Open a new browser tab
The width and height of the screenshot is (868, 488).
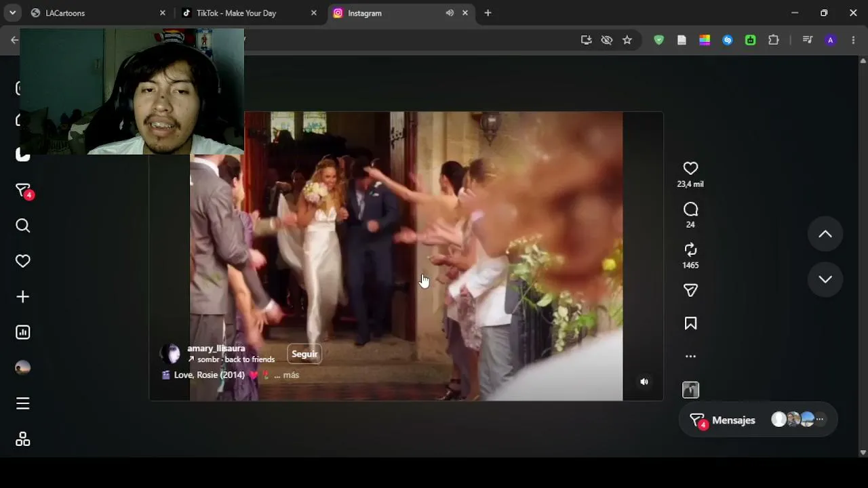click(488, 13)
